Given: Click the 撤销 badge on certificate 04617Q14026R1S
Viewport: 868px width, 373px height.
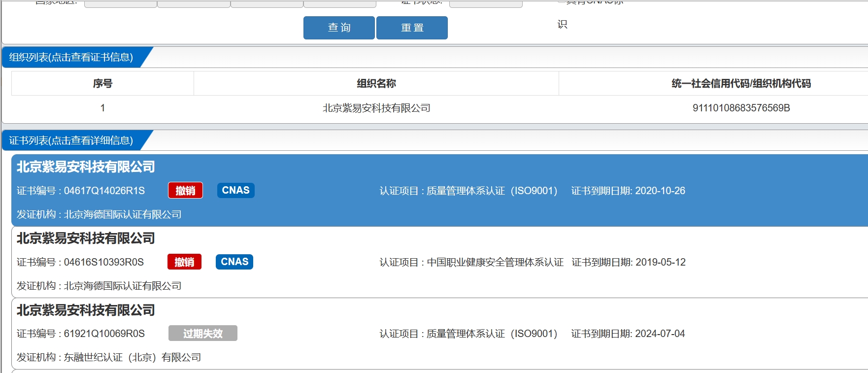Looking at the screenshot, I should point(185,191).
